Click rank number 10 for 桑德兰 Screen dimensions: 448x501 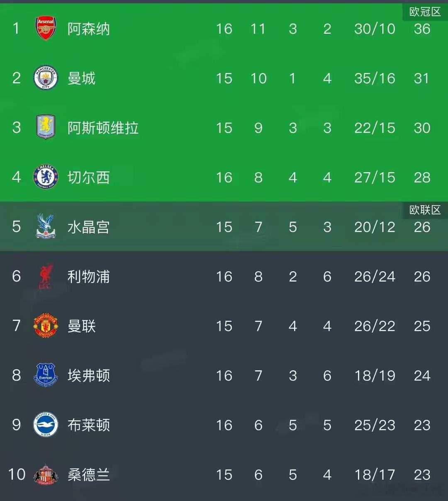[x=17, y=474]
